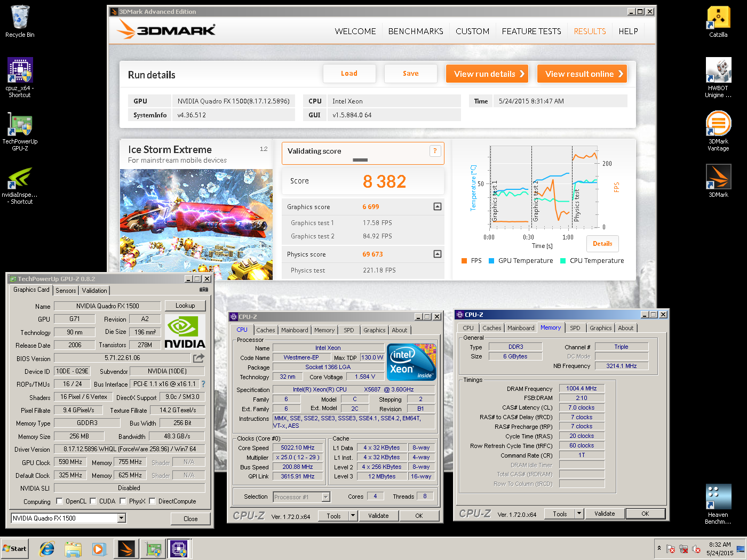This screenshot has height=560, width=747.
Task: Open Tools dropdown arrow in the left CPU-Z window
Action: 352,516
